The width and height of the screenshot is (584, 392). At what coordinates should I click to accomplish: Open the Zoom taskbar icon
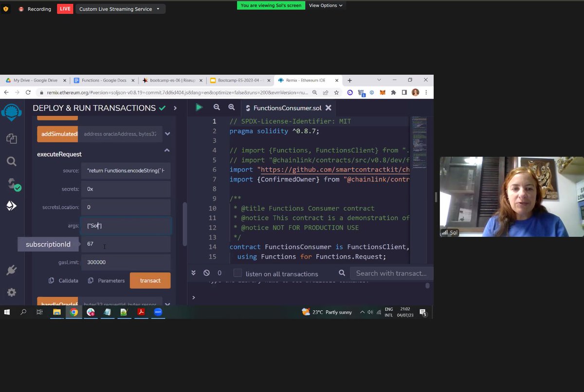158,312
